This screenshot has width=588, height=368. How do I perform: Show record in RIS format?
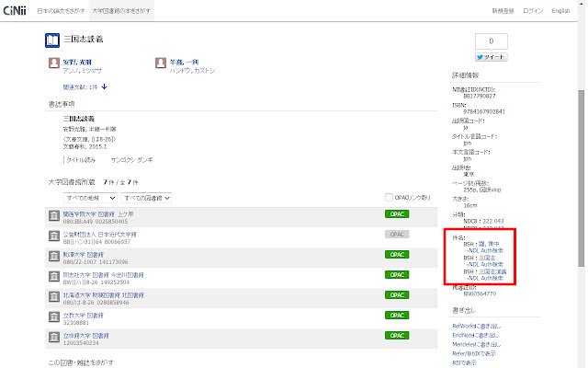coord(464,362)
